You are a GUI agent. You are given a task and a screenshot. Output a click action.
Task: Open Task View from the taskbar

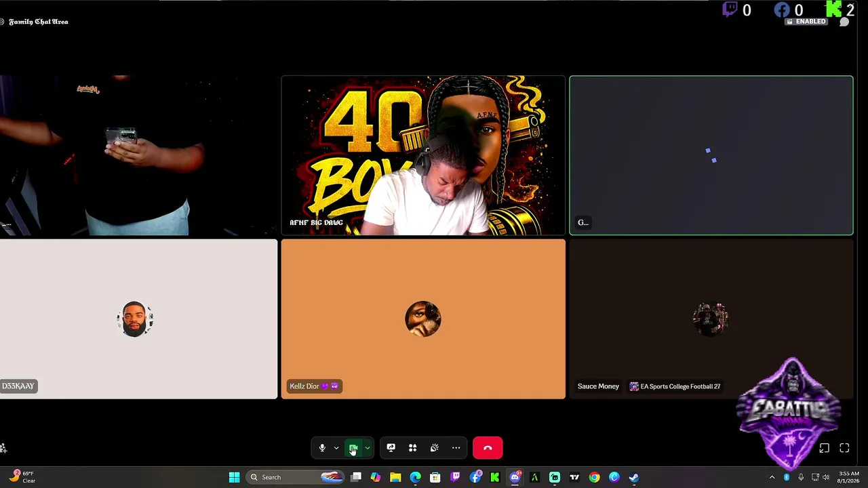(356, 477)
